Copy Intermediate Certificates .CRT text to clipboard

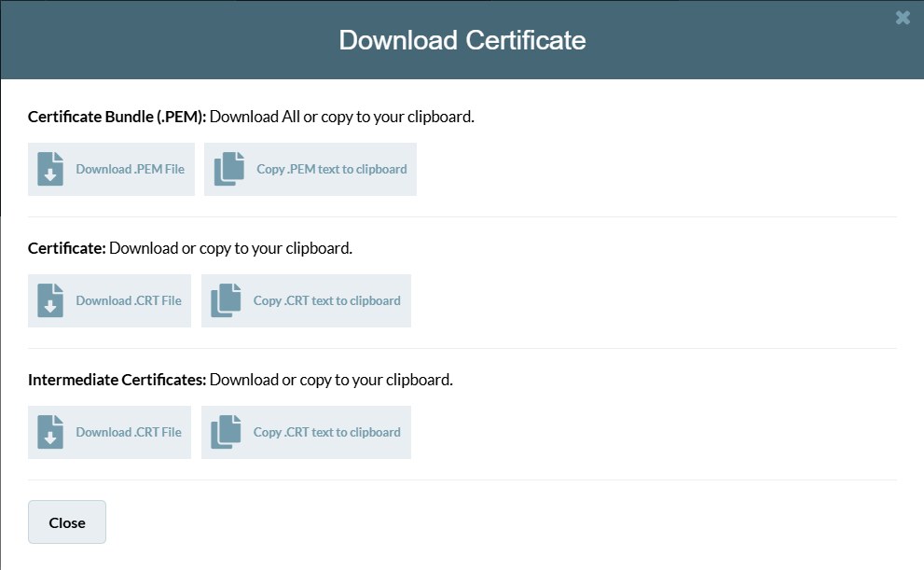point(326,433)
